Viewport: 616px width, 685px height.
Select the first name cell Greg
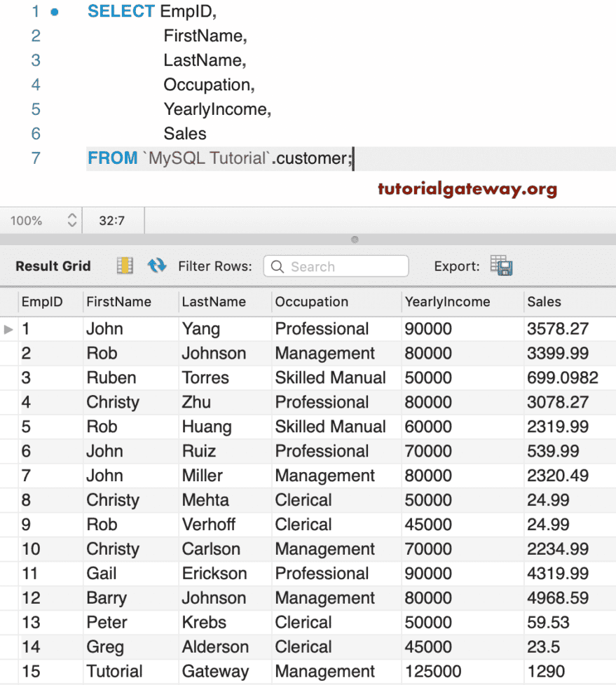[131, 647]
